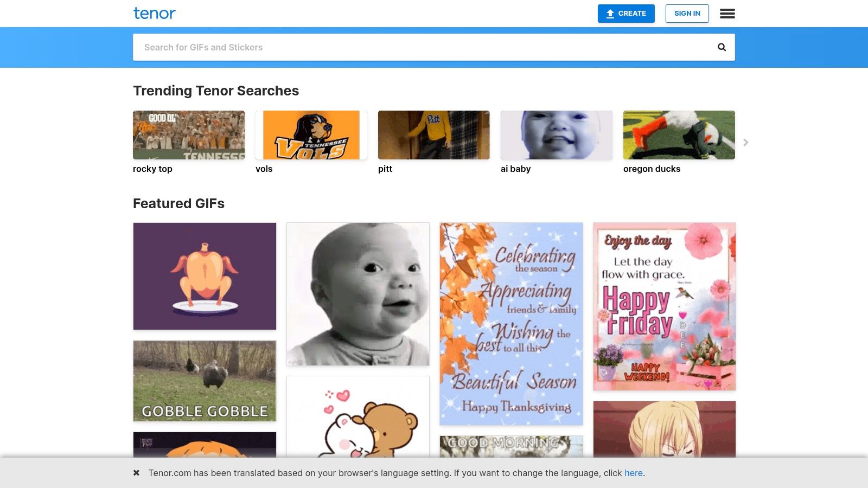Click the Create upload button
The image size is (868, 488).
(x=626, y=14)
